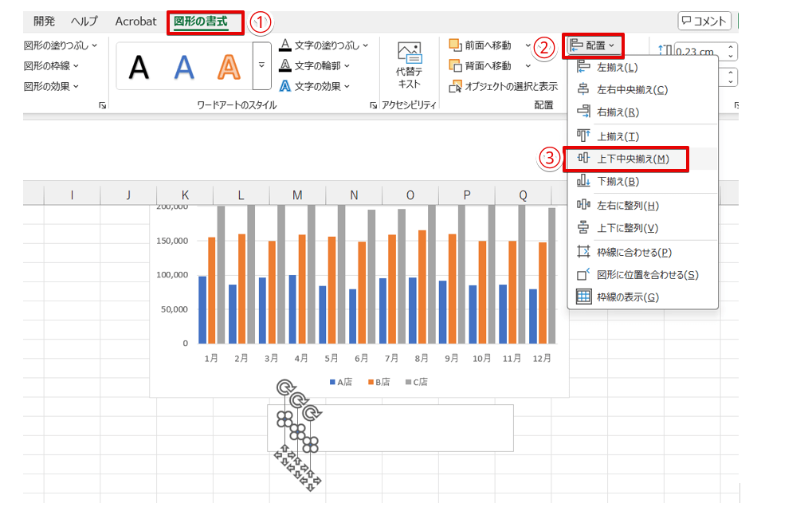
Task: Click 背面へ移動 send backward icon
Action: coord(455,65)
